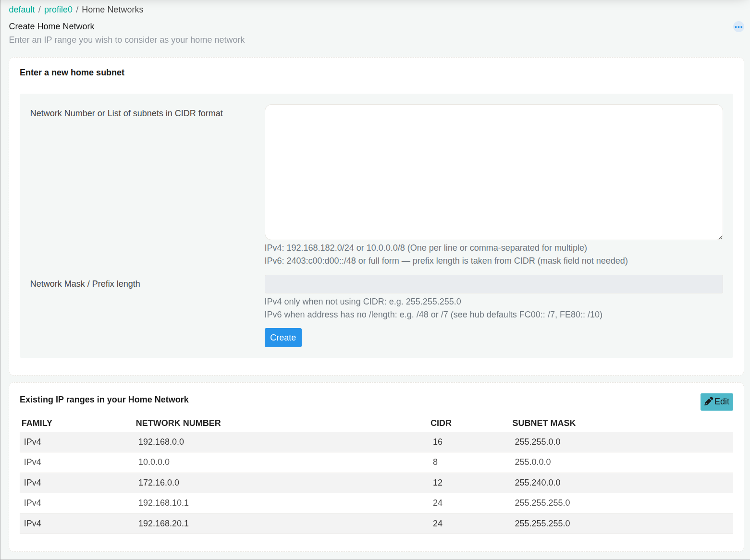Click the CIDR 24 for 192.168.10.1

(x=437, y=503)
